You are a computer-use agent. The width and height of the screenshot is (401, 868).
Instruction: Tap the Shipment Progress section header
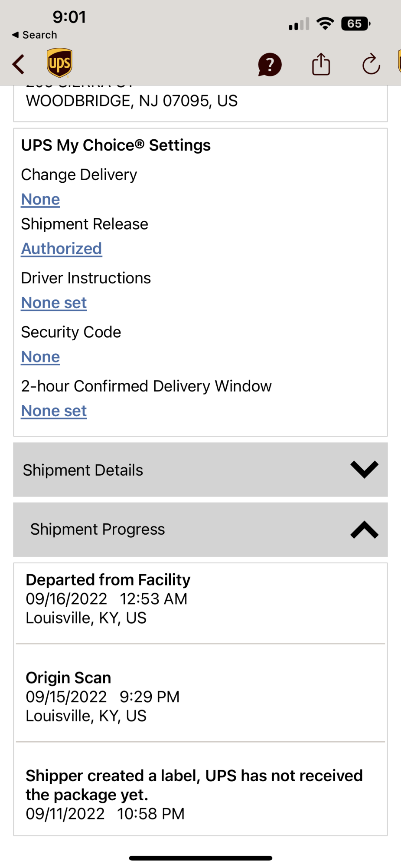(98, 529)
